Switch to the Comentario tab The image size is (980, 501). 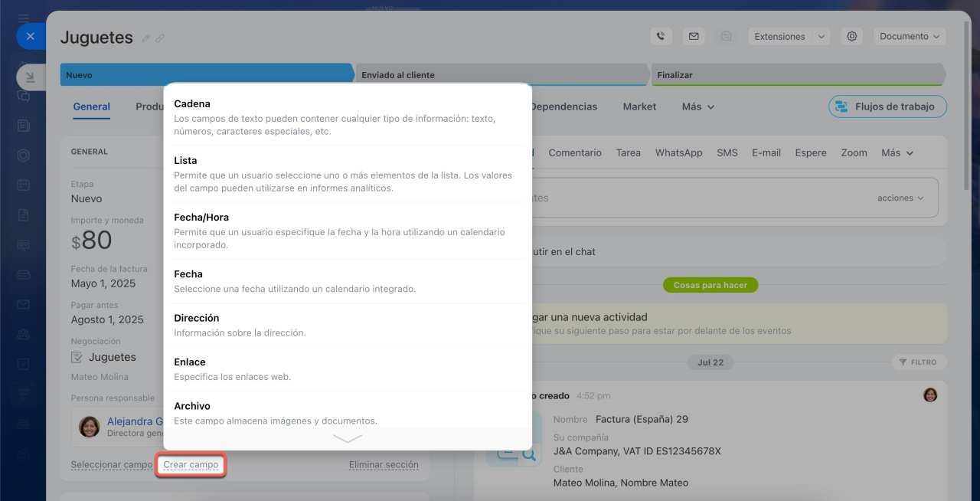click(x=576, y=152)
